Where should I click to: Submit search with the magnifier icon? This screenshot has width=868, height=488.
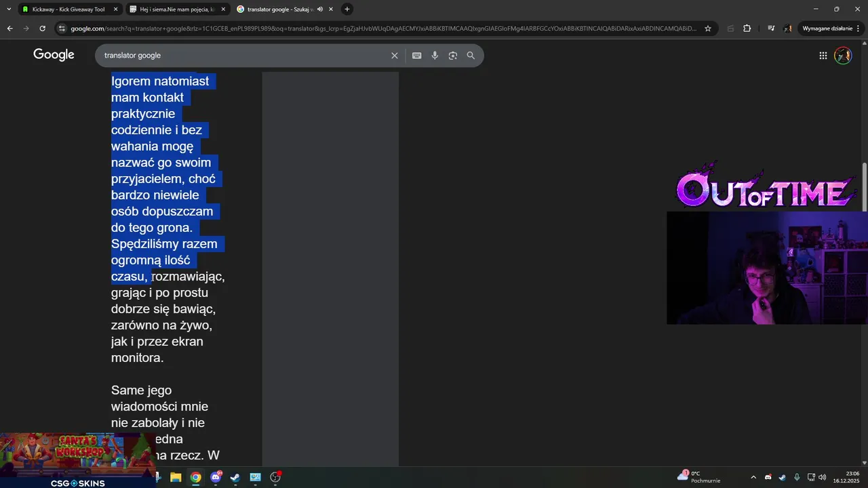click(x=471, y=56)
